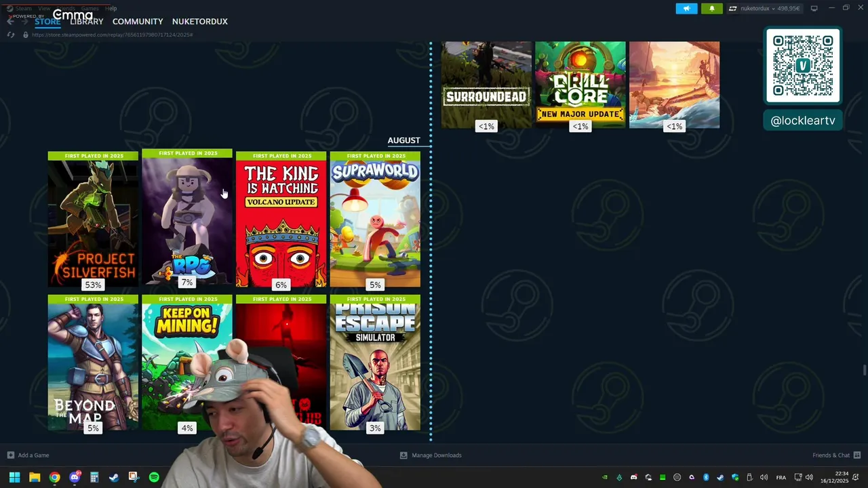Image resolution: width=868 pixels, height=488 pixels.
Task: Click the QR code overlay image
Action: [x=803, y=66]
